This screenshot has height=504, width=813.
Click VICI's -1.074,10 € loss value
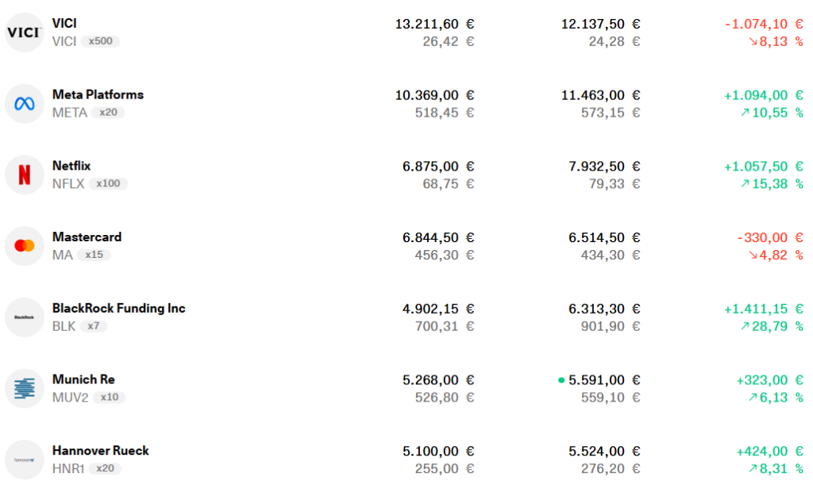763,24
